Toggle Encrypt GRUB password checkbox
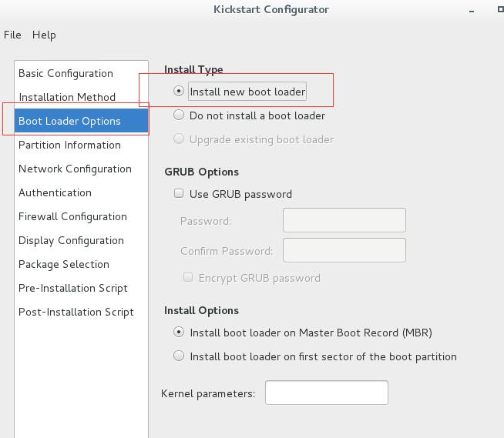Screen dimensions: 504x438 tap(188, 277)
